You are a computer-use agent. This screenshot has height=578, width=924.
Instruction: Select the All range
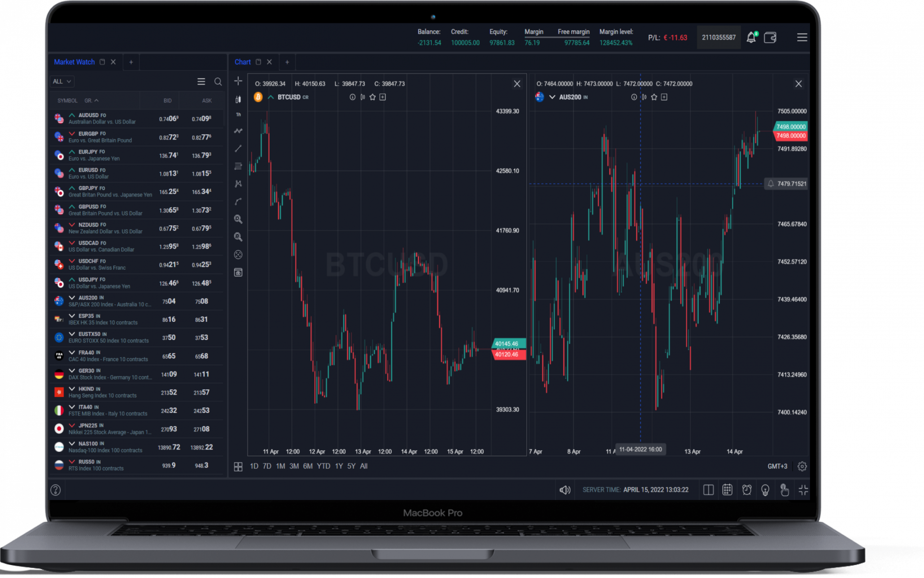363,466
